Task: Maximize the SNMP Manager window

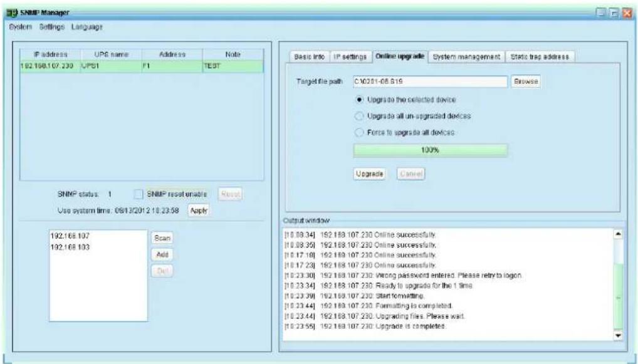Action: (615, 13)
